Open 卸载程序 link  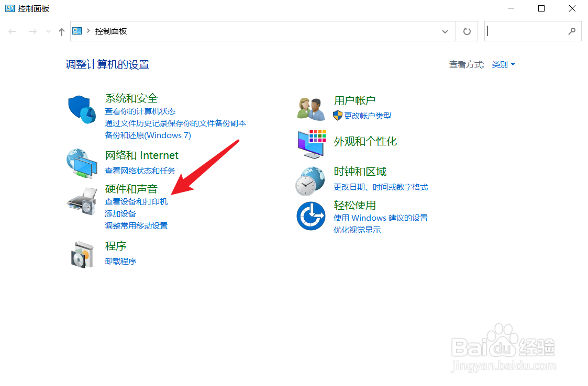click(x=120, y=261)
